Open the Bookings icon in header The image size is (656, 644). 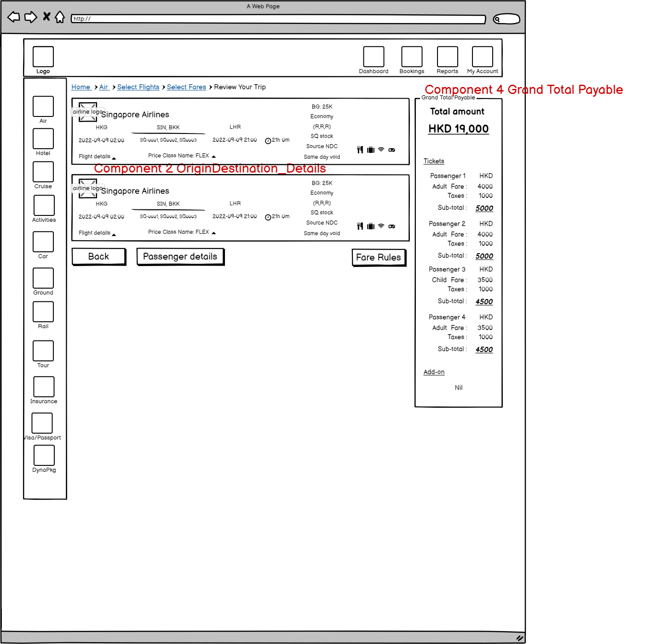tap(412, 57)
